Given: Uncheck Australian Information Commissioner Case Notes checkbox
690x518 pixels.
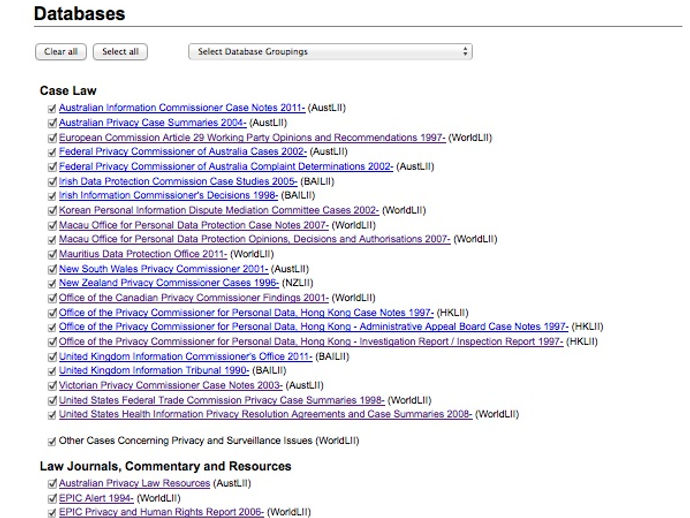Looking at the screenshot, I should (x=52, y=108).
